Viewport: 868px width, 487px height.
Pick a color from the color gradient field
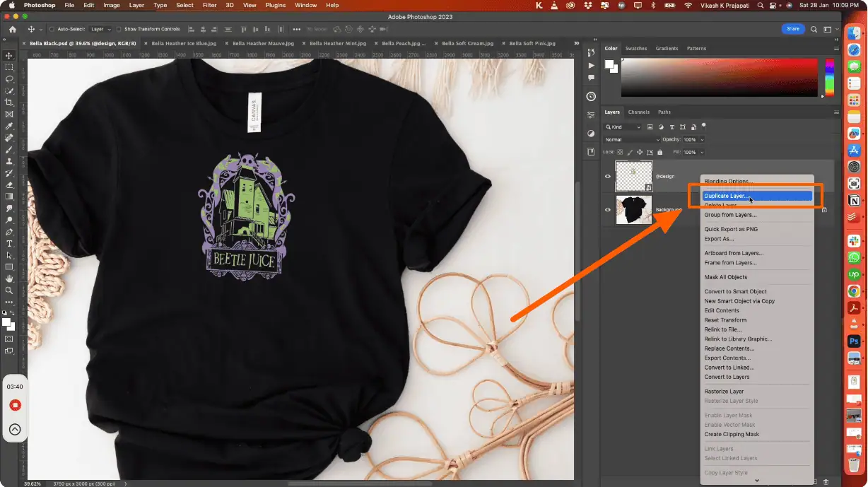click(x=717, y=76)
